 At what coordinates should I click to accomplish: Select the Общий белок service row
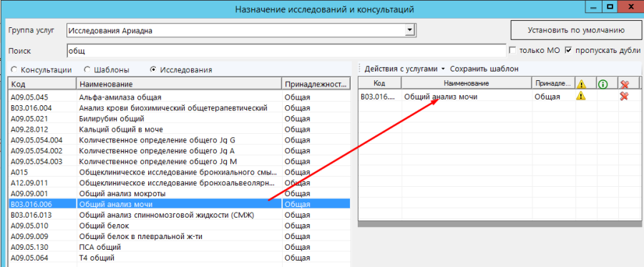click(180, 225)
